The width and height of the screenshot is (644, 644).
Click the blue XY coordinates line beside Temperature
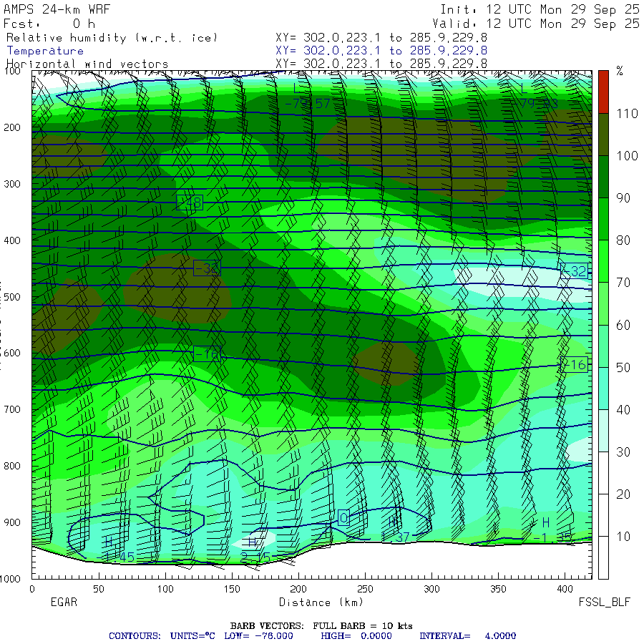[x=381, y=51]
